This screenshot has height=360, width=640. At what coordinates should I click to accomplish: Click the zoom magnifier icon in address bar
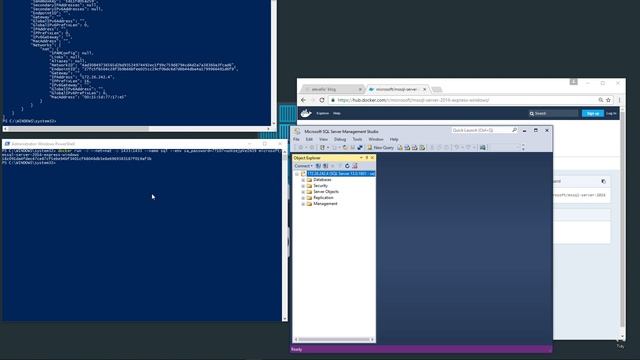[601, 100]
